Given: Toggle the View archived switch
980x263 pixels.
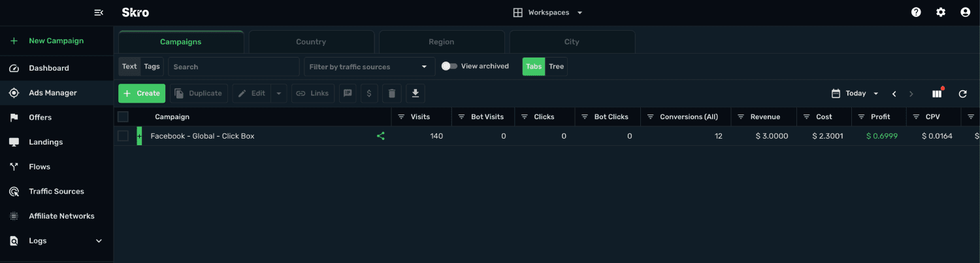Looking at the screenshot, I should (449, 66).
